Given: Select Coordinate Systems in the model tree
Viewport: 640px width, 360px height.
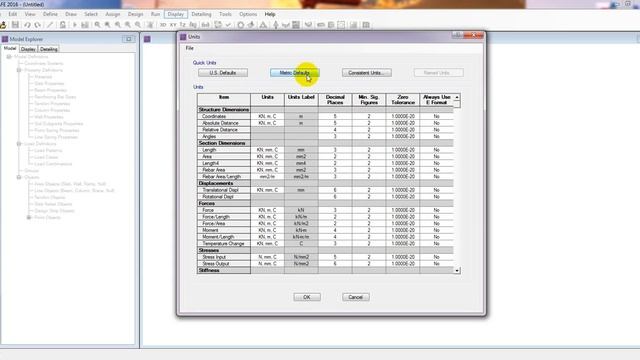Looking at the screenshot, I should pyautogui.click(x=44, y=63).
